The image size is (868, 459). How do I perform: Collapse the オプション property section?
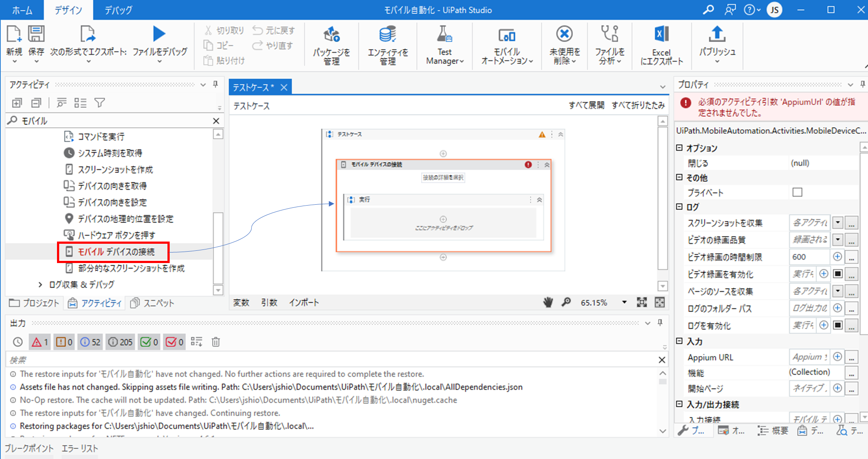[679, 148]
